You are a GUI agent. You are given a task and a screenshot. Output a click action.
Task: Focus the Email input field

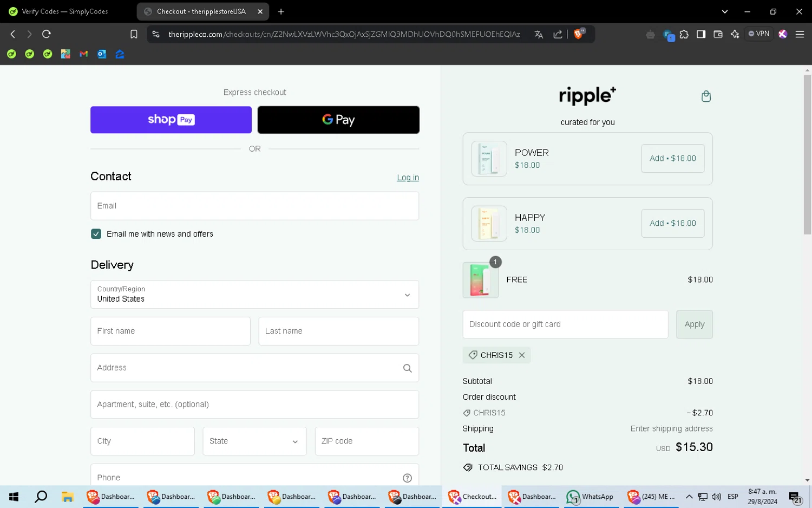point(254,206)
